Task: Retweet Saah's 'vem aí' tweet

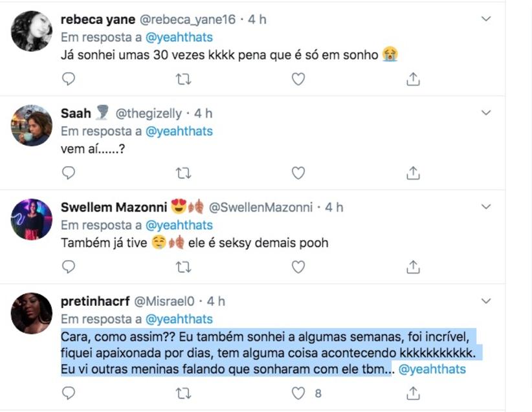Action: point(184,173)
